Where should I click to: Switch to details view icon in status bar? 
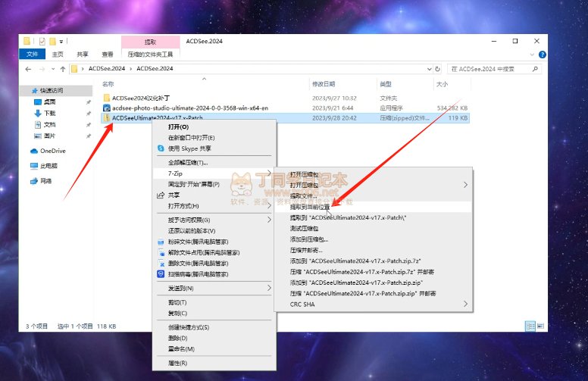click(530, 326)
